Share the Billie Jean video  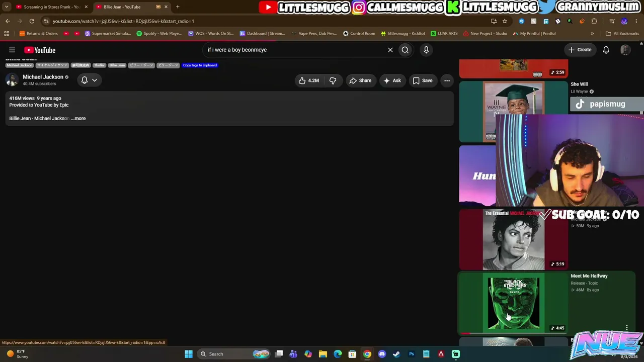coord(360,80)
